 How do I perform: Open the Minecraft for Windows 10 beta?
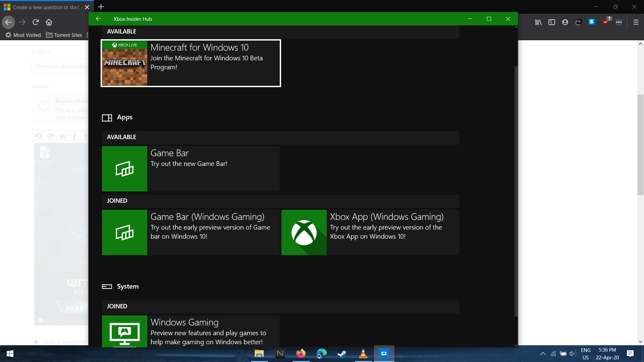191,63
